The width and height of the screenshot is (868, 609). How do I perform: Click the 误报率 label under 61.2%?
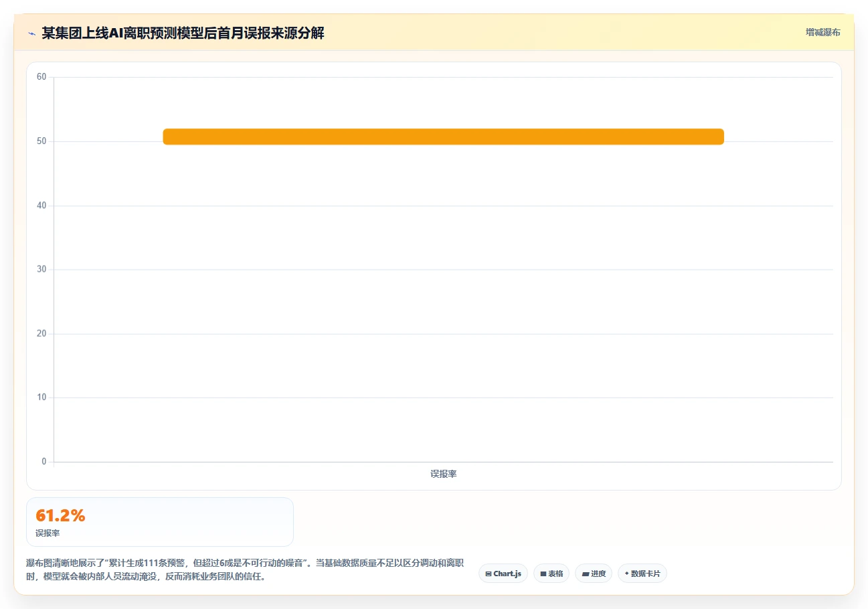click(x=48, y=533)
